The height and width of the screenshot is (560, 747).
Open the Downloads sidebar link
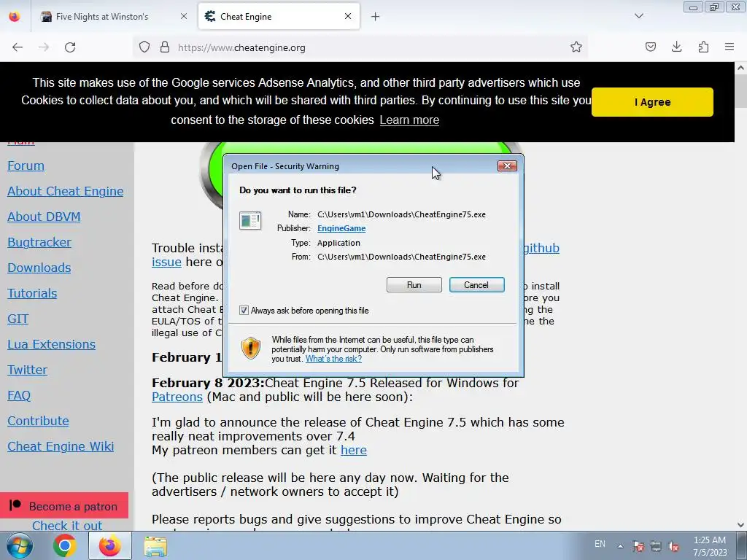pos(39,268)
